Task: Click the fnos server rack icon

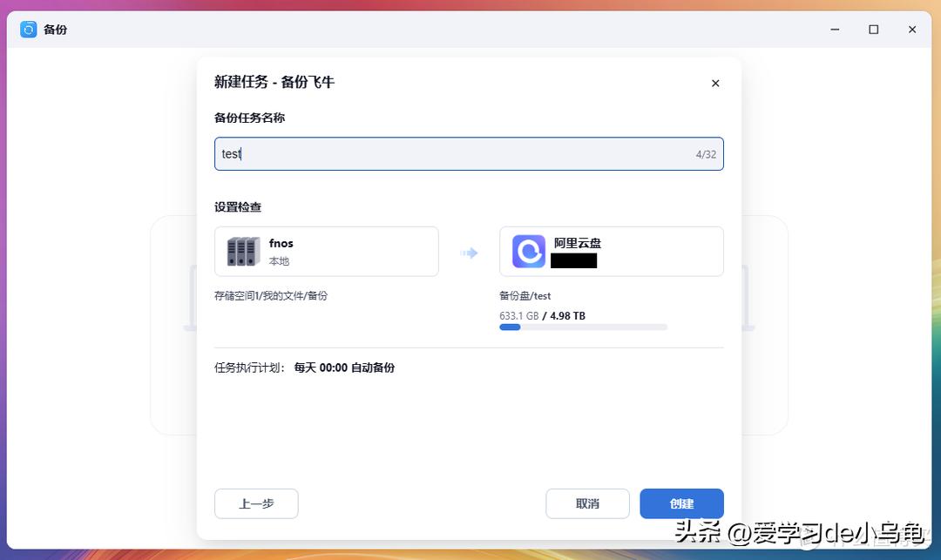Action: [243, 252]
